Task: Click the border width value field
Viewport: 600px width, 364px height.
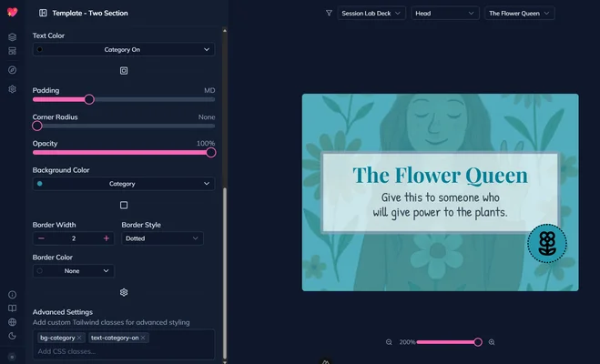Action: pos(74,238)
